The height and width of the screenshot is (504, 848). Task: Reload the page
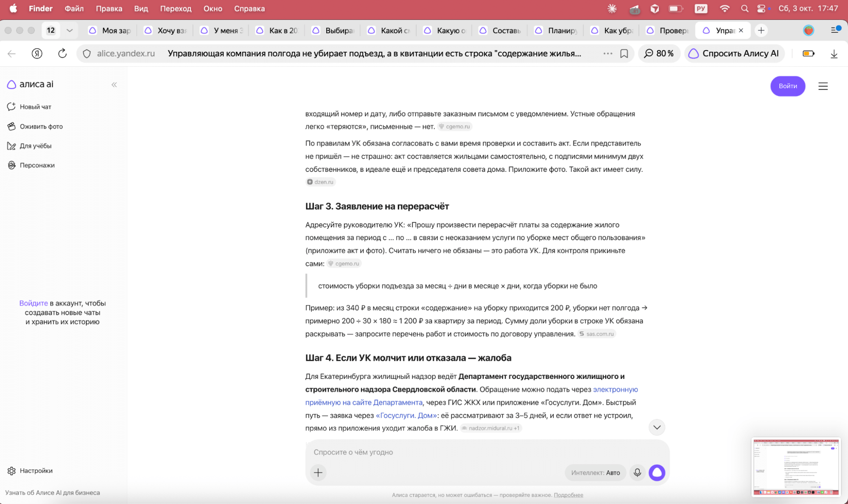tap(62, 53)
